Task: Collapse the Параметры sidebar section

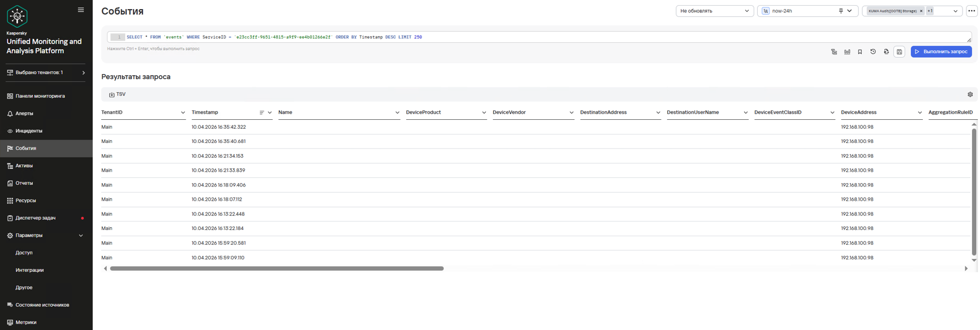Action: 81,236
